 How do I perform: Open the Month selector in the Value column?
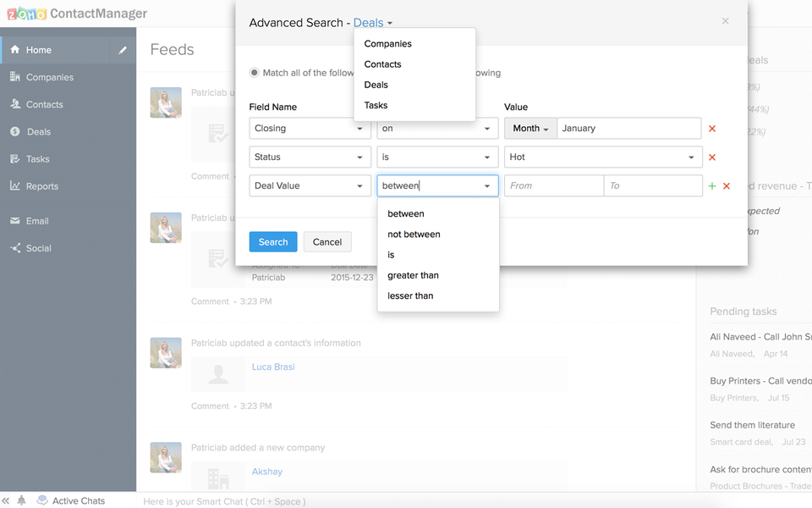(x=530, y=128)
